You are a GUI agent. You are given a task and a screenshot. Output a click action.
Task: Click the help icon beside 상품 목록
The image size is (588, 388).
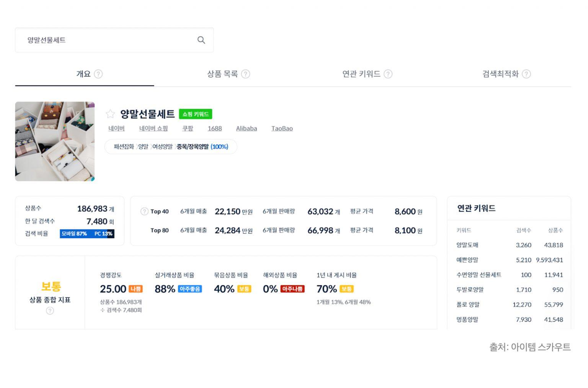[246, 74]
